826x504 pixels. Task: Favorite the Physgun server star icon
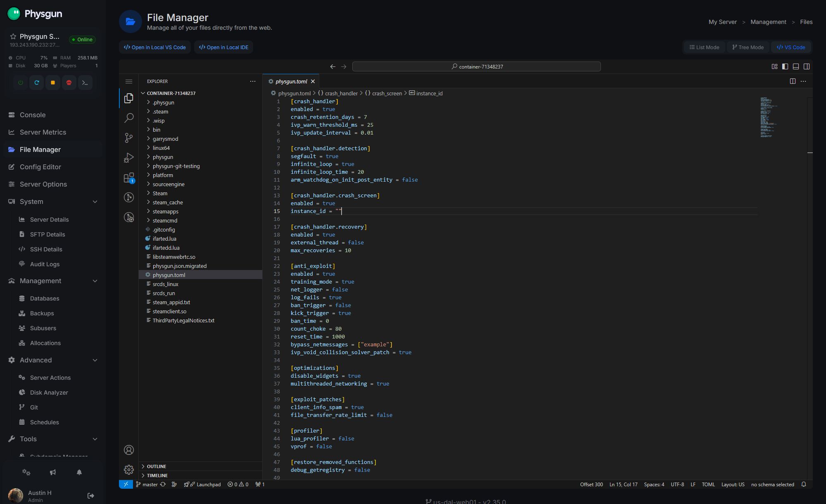click(13, 36)
